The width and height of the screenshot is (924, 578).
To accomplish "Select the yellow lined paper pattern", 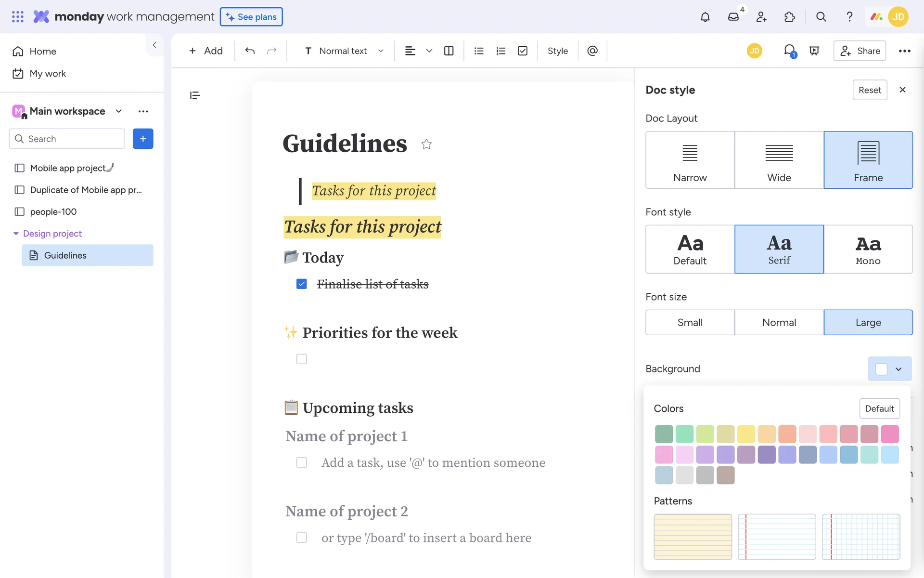I will [693, 537].
